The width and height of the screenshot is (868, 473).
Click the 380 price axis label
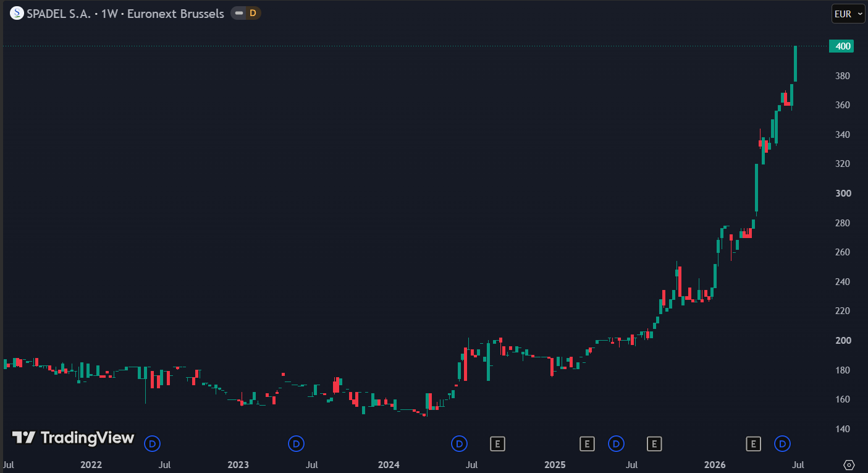(843, 76)
